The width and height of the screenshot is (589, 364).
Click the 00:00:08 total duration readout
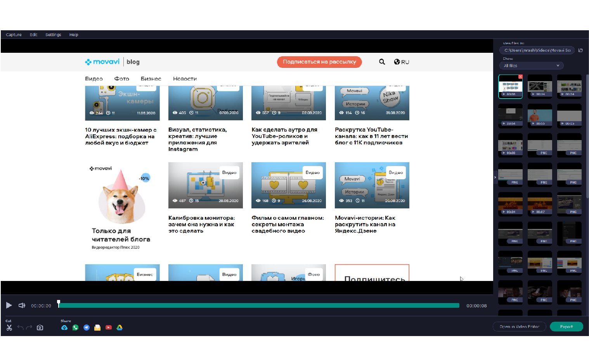[x=476, y=306]
